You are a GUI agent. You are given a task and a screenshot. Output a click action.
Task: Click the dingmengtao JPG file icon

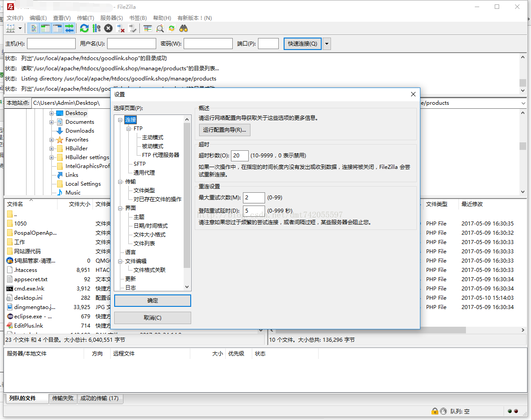(x=10, y=307)
